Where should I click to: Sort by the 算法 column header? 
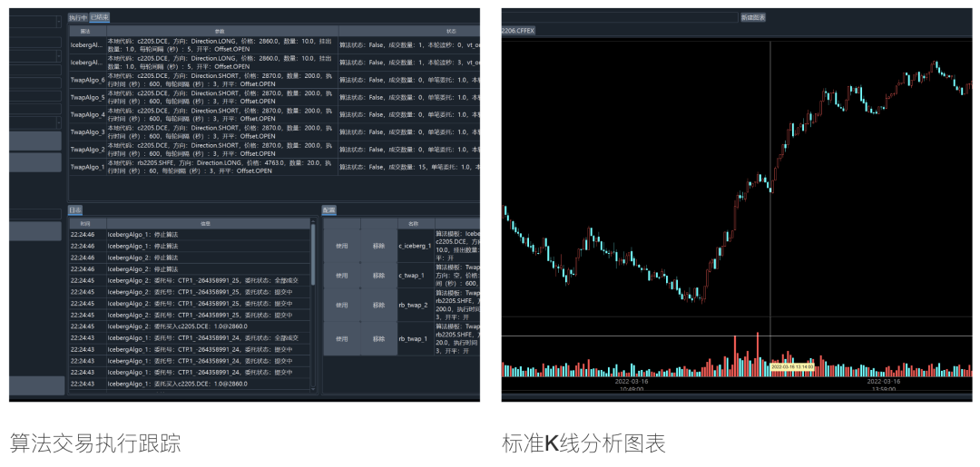click(x=87, y=30)
